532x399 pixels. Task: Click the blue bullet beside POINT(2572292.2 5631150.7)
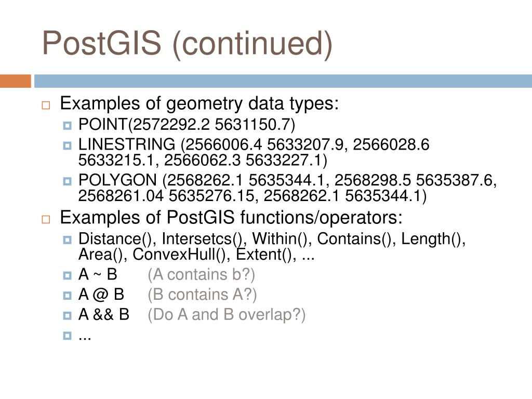(x=67, y=126)
